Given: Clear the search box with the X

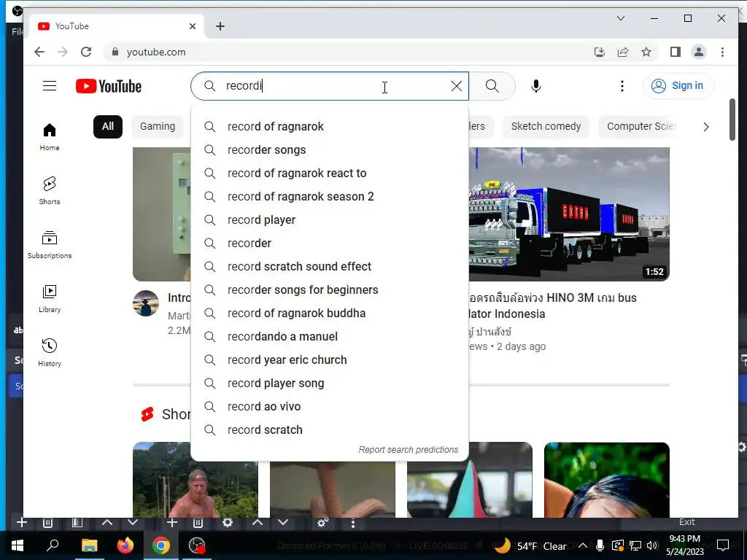Looking at the screenshot, I should [457, 86].
